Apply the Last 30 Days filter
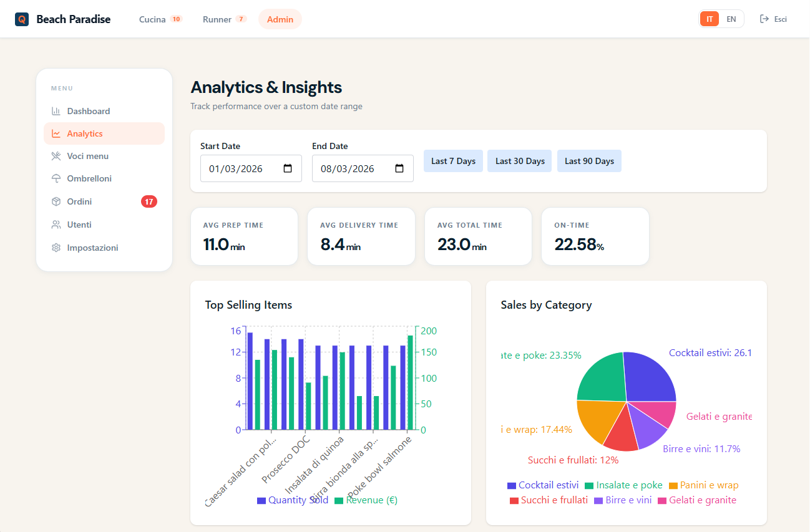The height and width of the screenshot is (532, 810). 519,161
